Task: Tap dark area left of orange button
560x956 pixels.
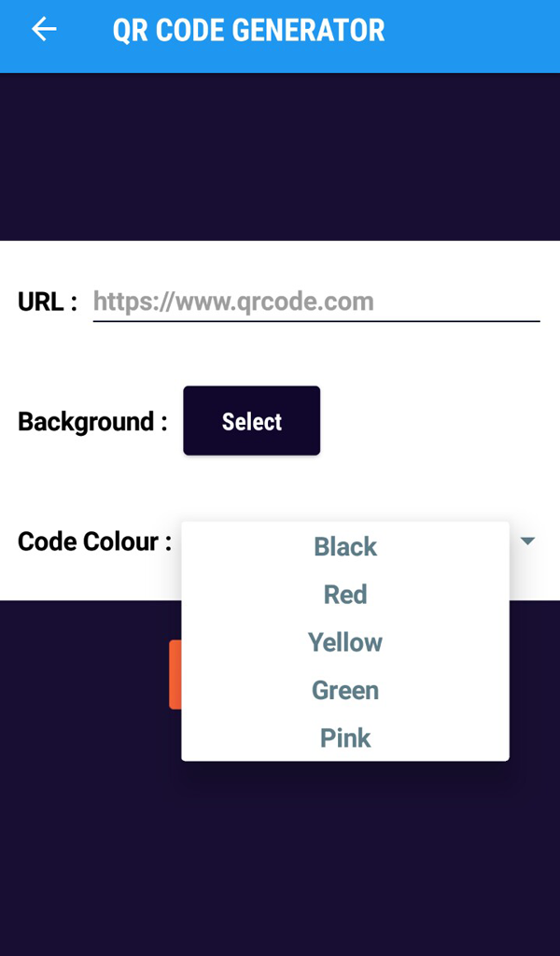Action: (x=84, y=674)
